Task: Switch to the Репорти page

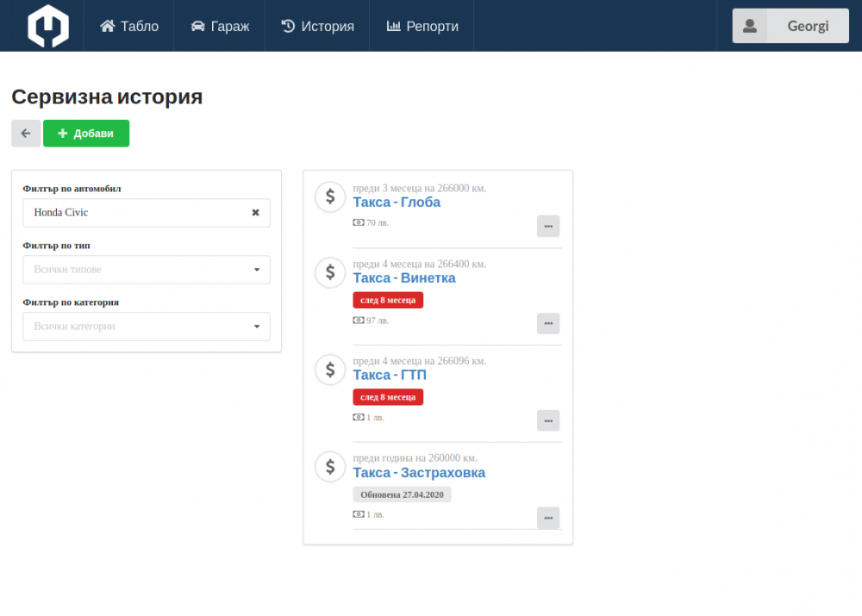Action: pos(422,26)
